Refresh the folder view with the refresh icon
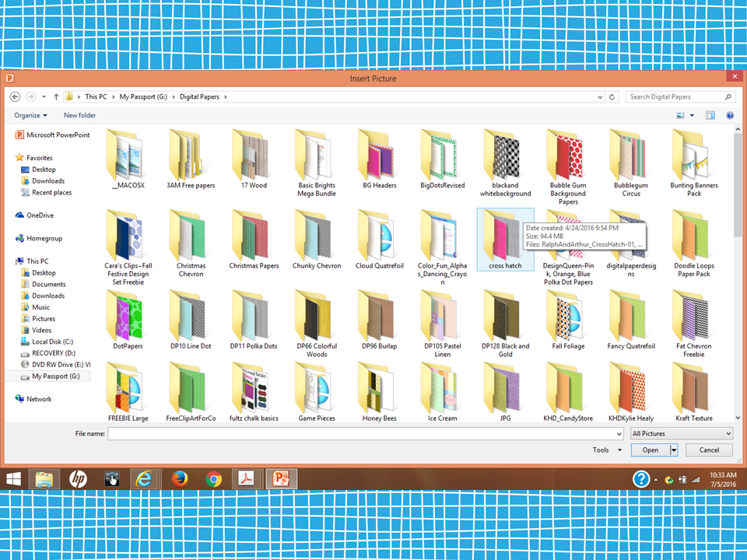The image size is (747, 560). tap(612, 96)
